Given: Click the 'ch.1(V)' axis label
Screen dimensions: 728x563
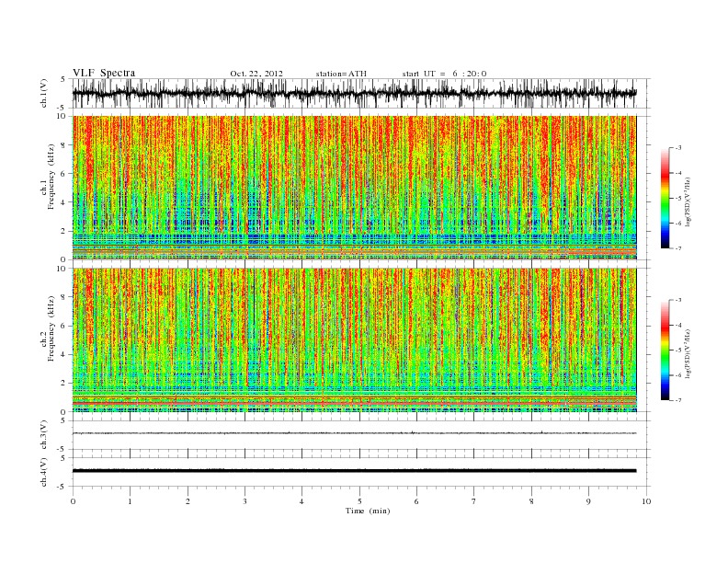Looking at the screenshot, I should point(44,93).
